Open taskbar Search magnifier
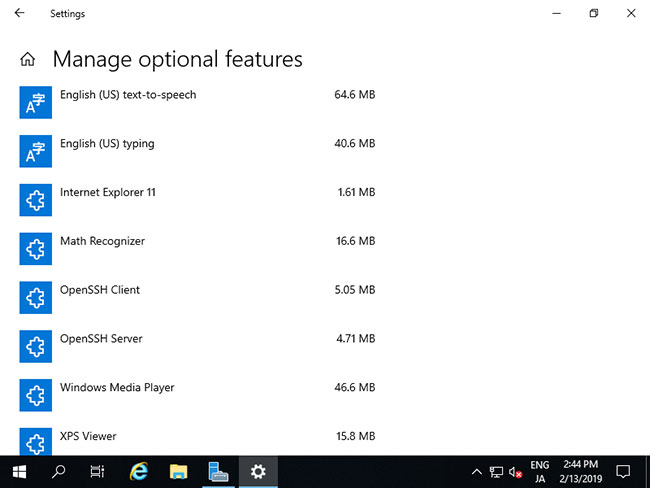Viewport: 650px width, 488px height. click(58, 472)
